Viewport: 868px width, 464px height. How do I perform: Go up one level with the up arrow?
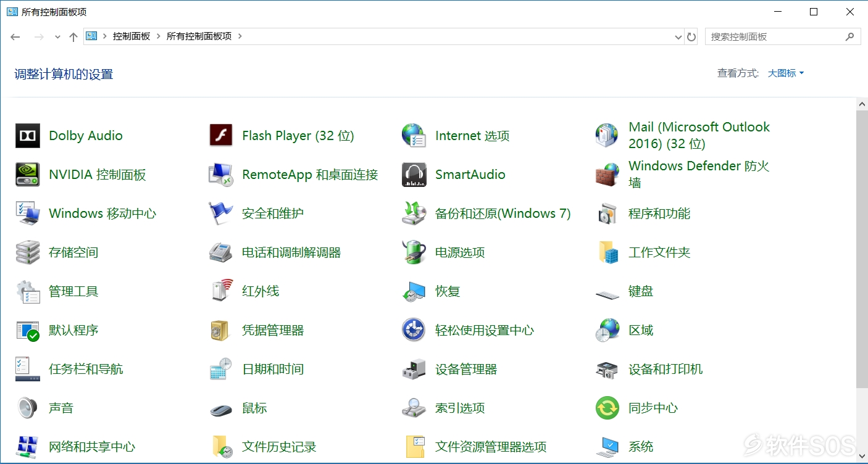(x=73, y=37)
